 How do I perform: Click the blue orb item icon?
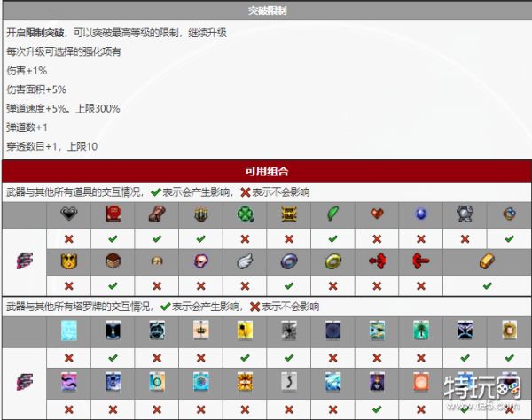click(x=420, y=214)
